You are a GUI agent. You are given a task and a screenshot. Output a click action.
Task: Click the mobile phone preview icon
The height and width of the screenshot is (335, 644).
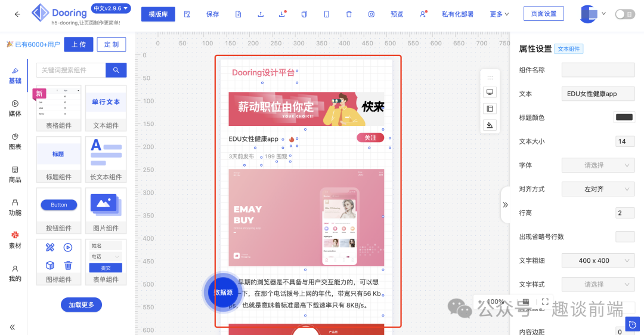click(327, 14)
